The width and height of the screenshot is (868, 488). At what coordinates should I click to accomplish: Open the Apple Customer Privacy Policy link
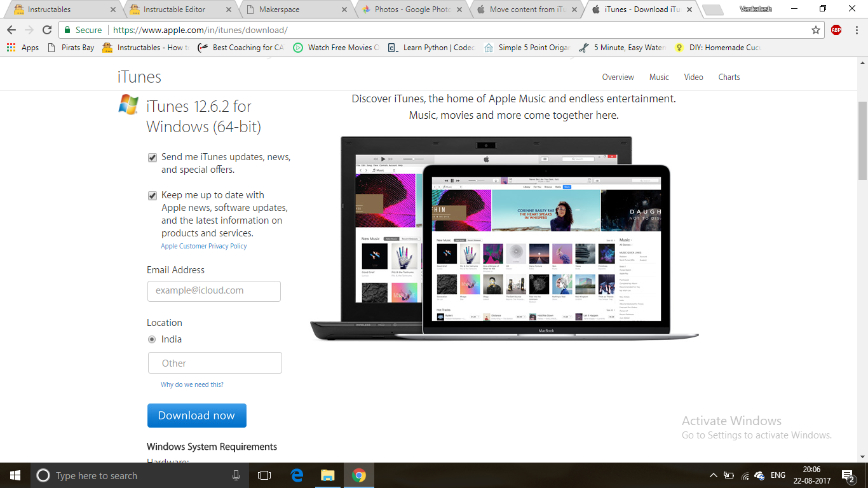[204, 246]
